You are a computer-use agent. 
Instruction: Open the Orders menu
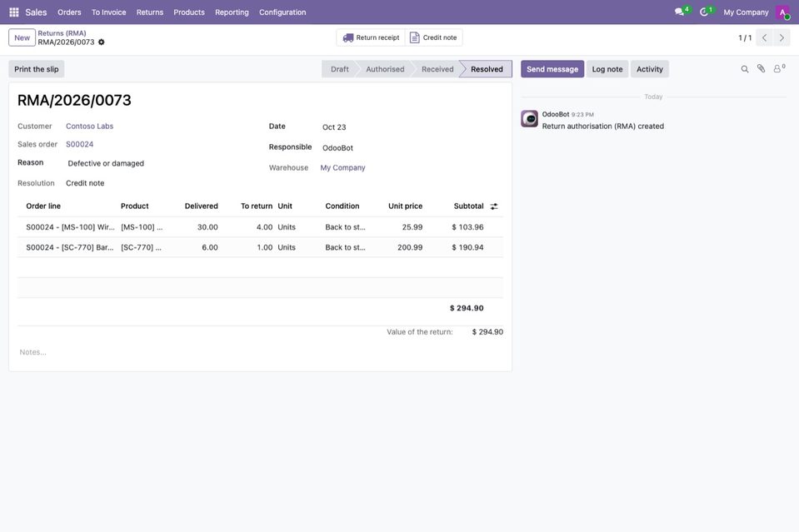pos(69,12)
